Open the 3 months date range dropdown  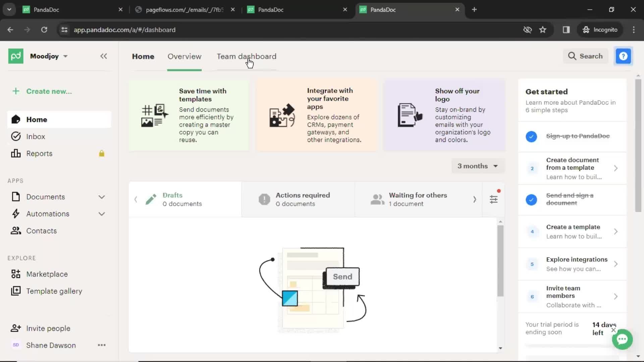tap(477, 166)
